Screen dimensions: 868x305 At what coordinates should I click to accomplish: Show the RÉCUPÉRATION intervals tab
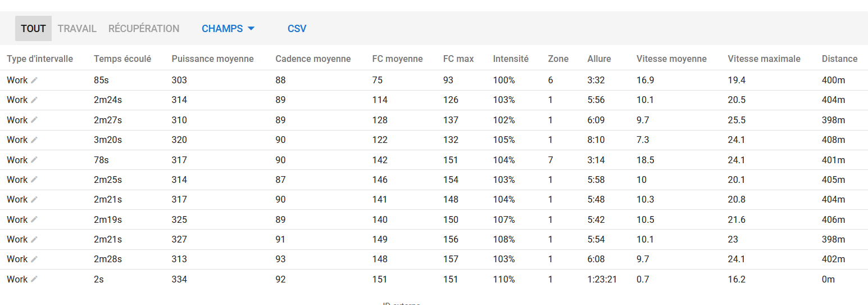point(144,29)
